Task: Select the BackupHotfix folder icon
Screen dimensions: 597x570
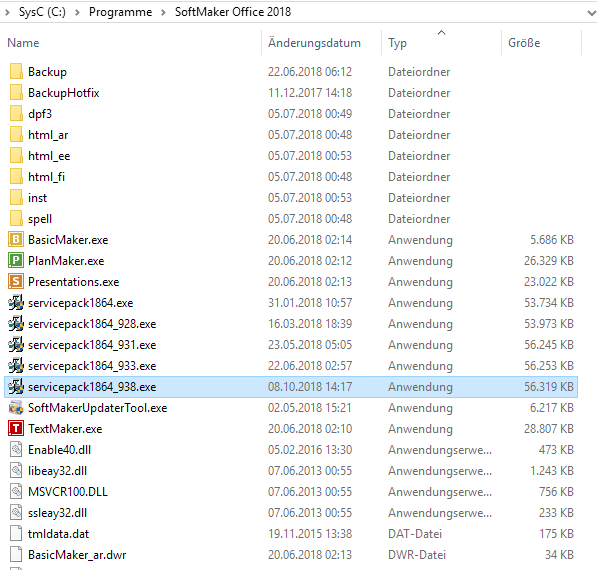Action: (x=16, y=93)
